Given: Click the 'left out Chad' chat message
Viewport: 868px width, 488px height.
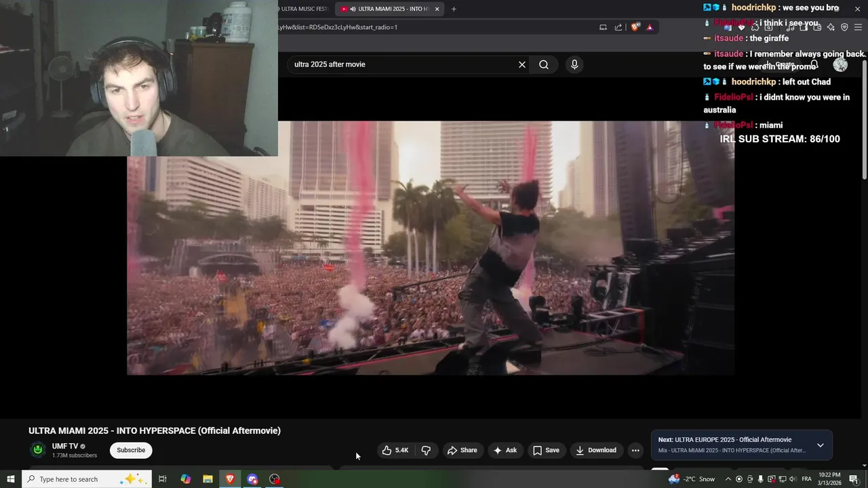Looking at the screenshot, I should pyautogui.click(x=767, y=82).
